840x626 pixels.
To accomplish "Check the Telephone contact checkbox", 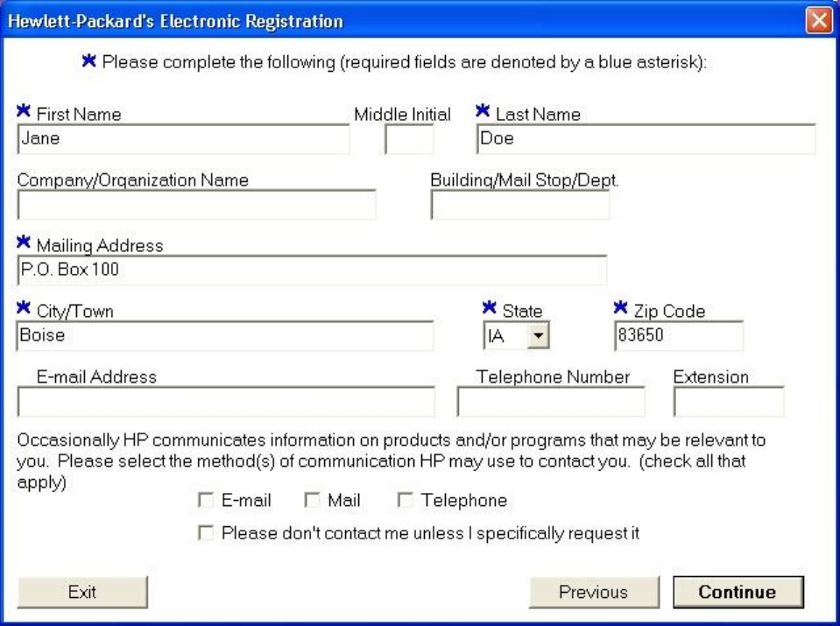I will click(x=406, y=500).
